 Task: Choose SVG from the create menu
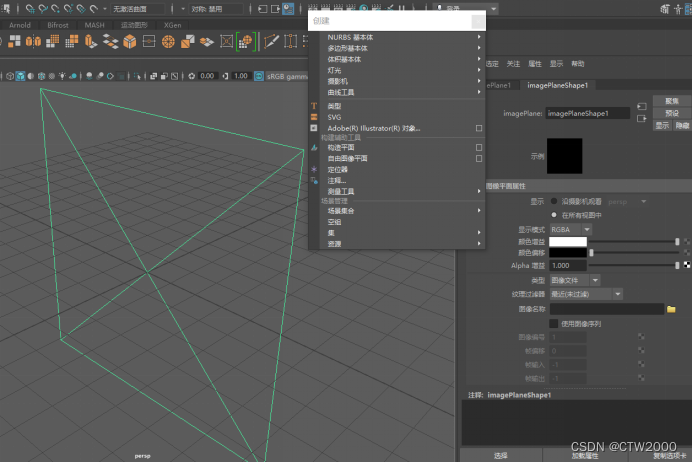click(x=402, y=117)
